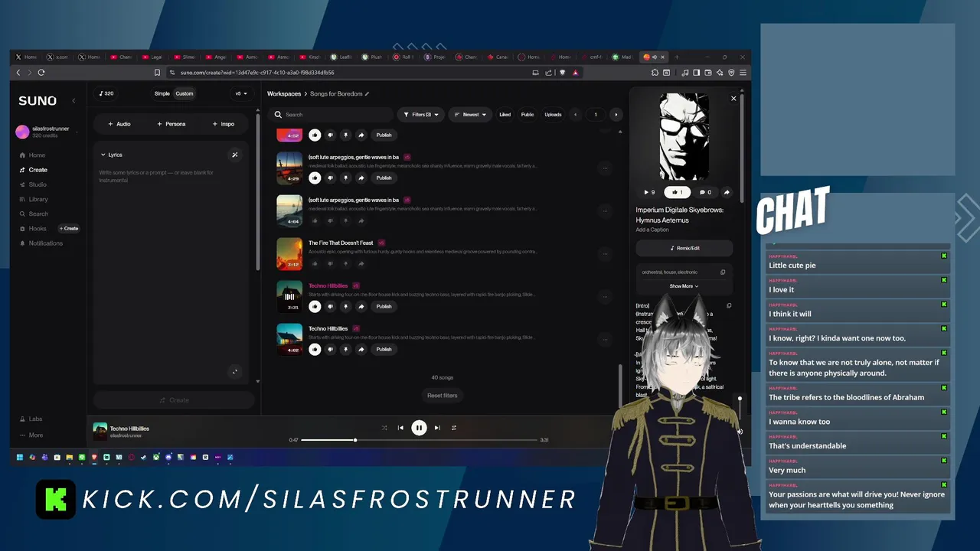Bookmark this page from the address bar
This screenshot has height=551, width=980.
point(157,73)
